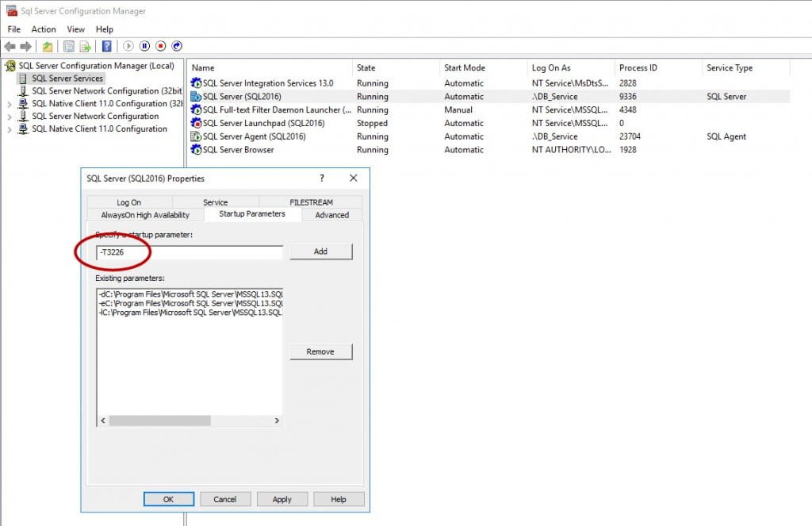Image resolution: width=812 pixels, height=526 pixels.
Task: Sort by the Process ID column header
Action: point(658,68)
